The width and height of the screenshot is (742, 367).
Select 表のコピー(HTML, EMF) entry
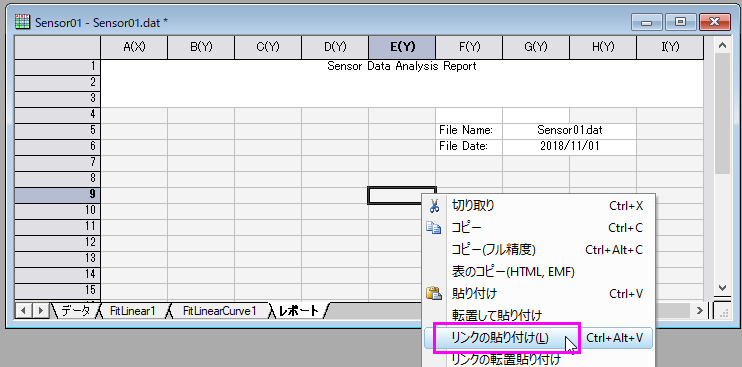coord(538,271)
